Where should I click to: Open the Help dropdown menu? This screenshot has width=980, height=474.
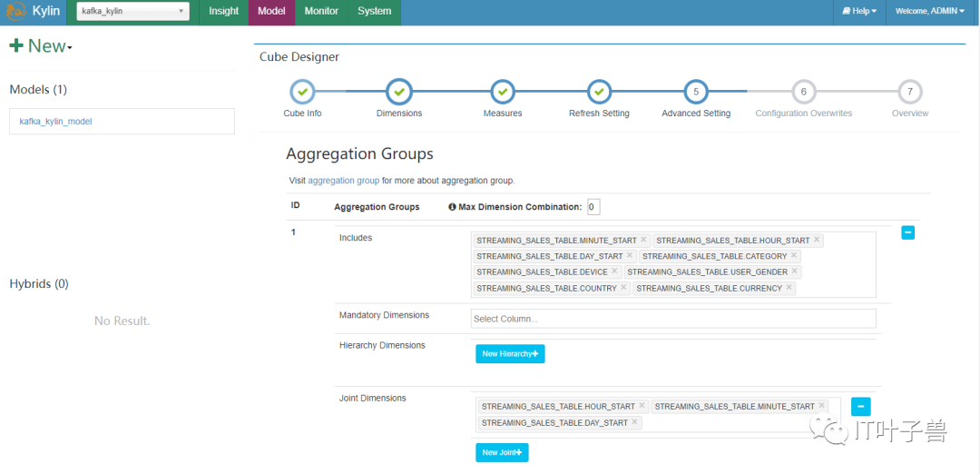pyautogui.click(x=859, y=11)
